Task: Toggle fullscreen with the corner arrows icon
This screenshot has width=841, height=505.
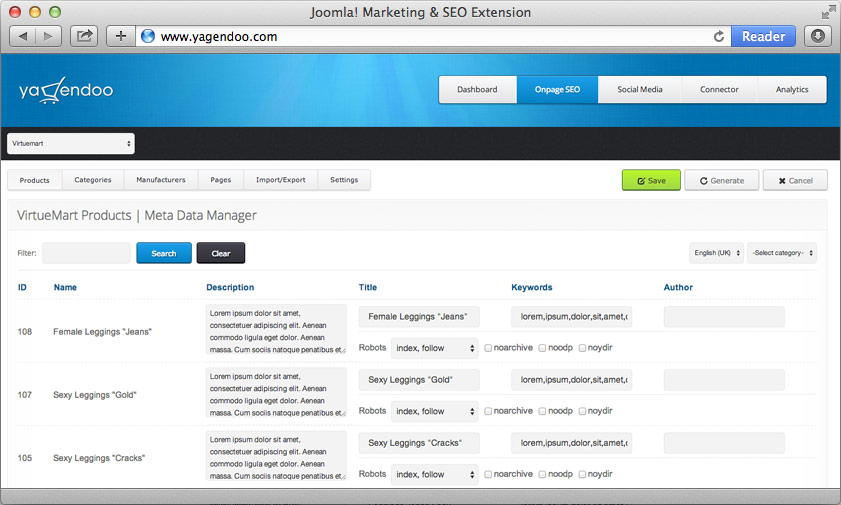Action: pyautogui.click(x=828, y=12)
